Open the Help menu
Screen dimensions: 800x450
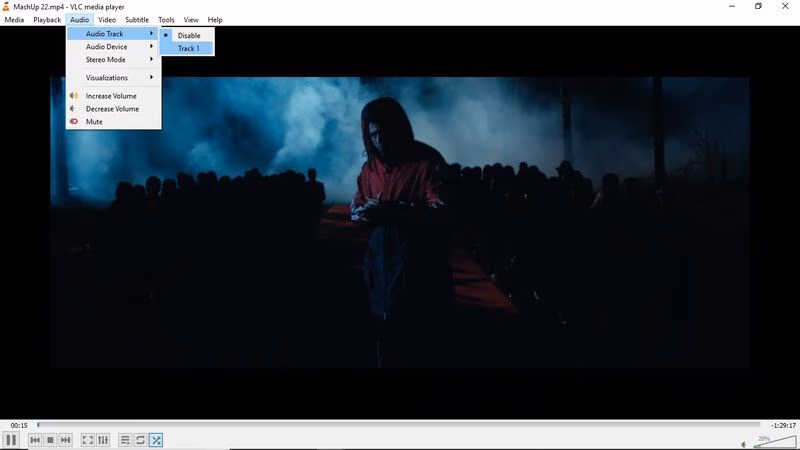click(215, 20)
